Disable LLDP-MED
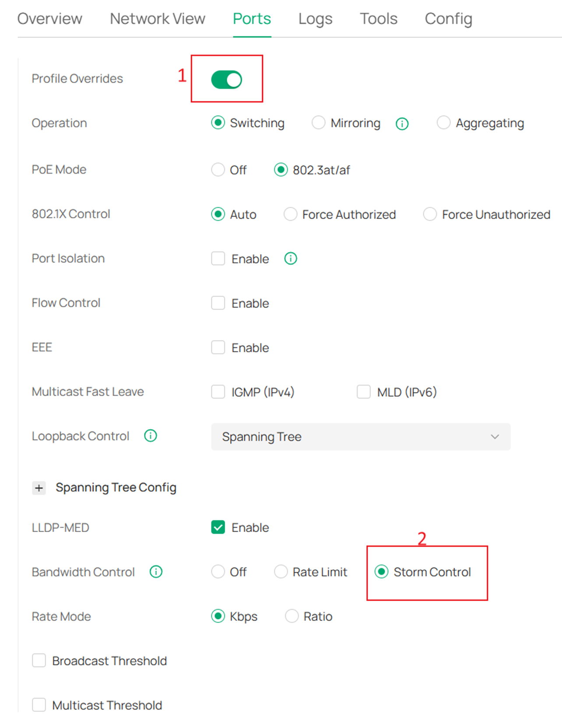 218,527
